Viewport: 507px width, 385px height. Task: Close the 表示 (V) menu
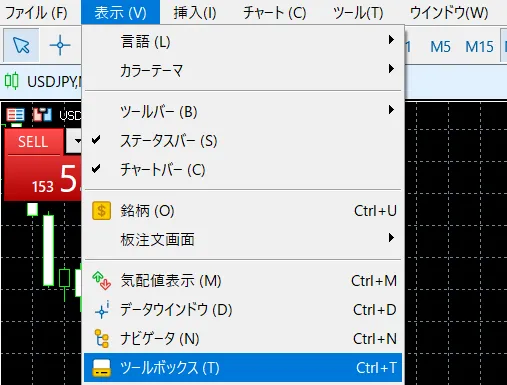(120, 13)
